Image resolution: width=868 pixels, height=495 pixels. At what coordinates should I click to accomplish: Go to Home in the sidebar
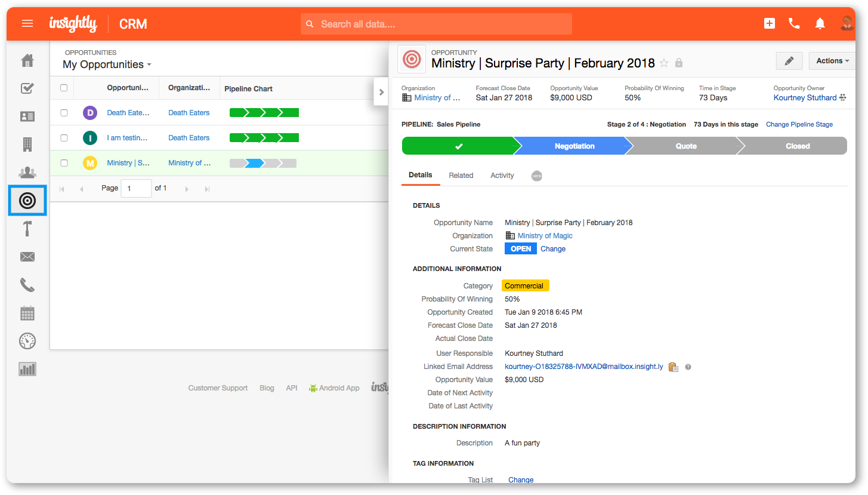pyautogui.click(x=27, y=60)
